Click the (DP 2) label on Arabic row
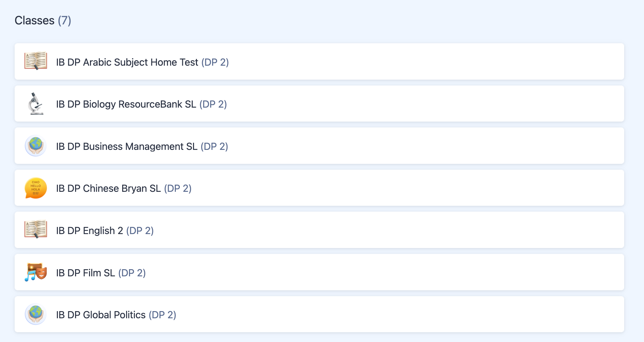Viewport: 644px width, 342px height. point(215,62)
